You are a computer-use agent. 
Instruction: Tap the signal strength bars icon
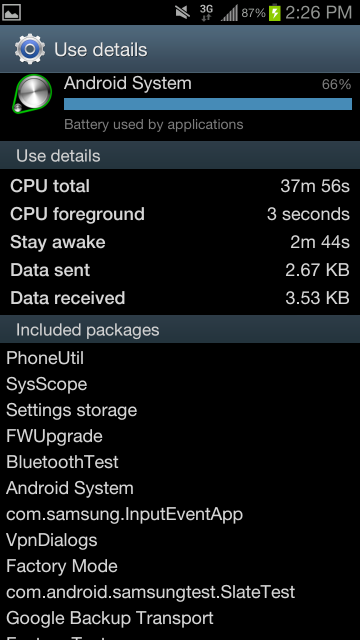[x=229, y=13]
